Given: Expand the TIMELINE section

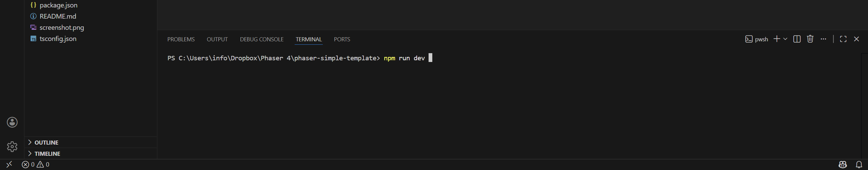Looking at the screenshot, I should (47, 154).
